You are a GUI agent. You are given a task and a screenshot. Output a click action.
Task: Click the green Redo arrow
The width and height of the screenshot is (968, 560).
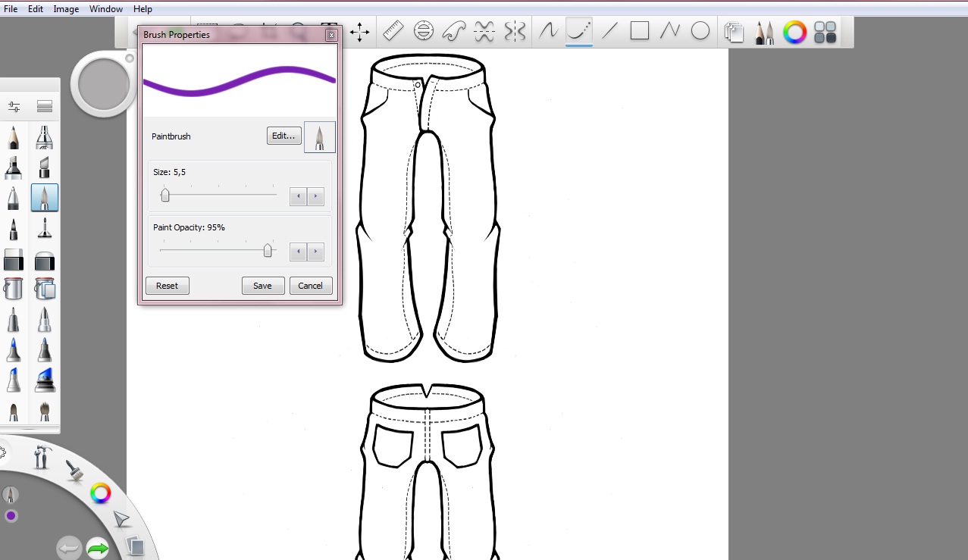[98, 548]
